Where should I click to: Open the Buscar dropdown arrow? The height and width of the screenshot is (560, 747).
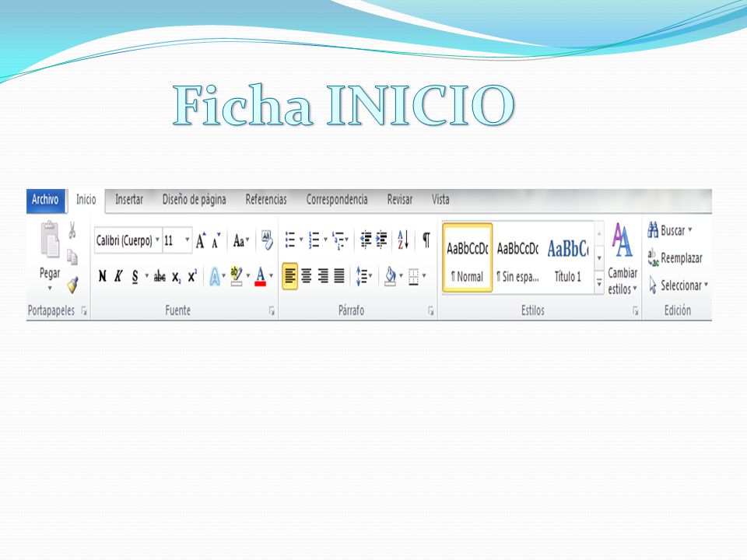point(690,230)
